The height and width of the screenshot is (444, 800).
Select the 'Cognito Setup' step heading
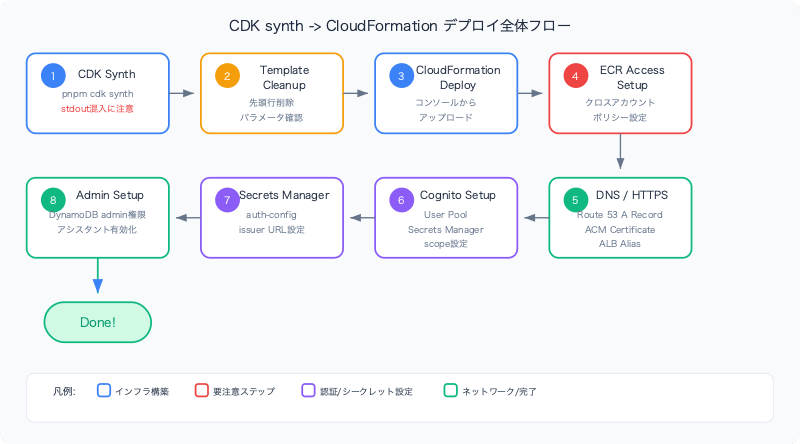tap(458, 195)
